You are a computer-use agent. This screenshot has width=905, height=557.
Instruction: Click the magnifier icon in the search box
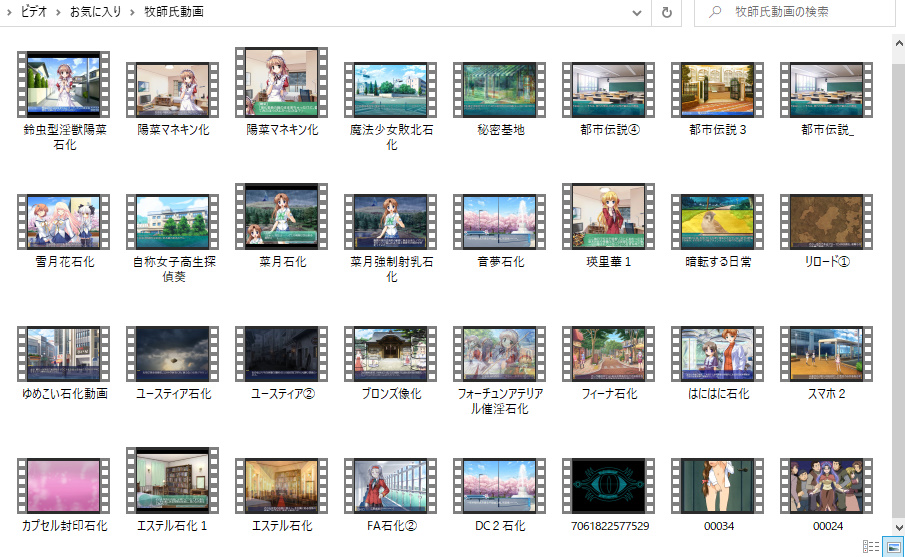coord(714,13)
